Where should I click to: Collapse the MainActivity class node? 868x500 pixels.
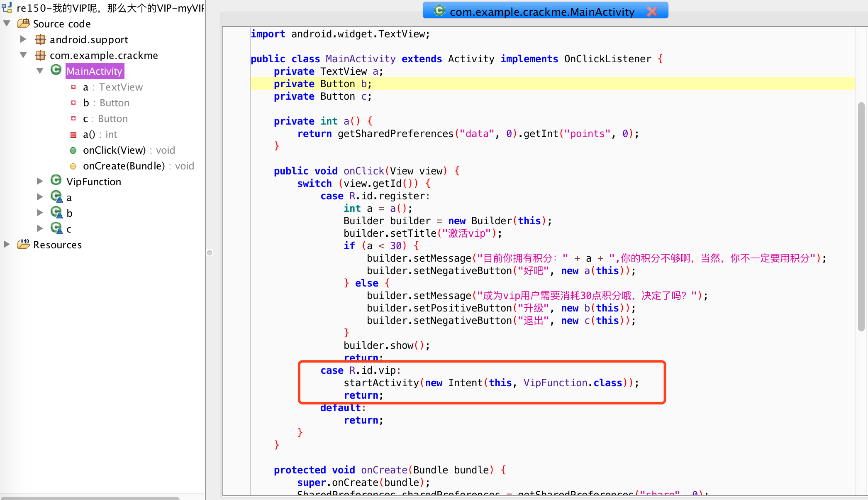pyautogui.click(x=40, y=71)
